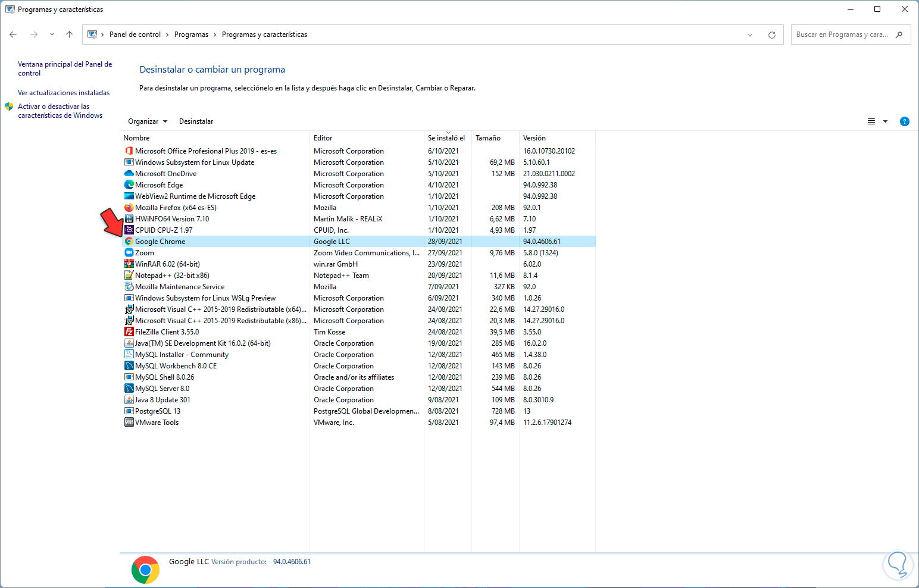Click the MySQL Workbench icon
The image size is (919, 588).
(x=129, y=366)
